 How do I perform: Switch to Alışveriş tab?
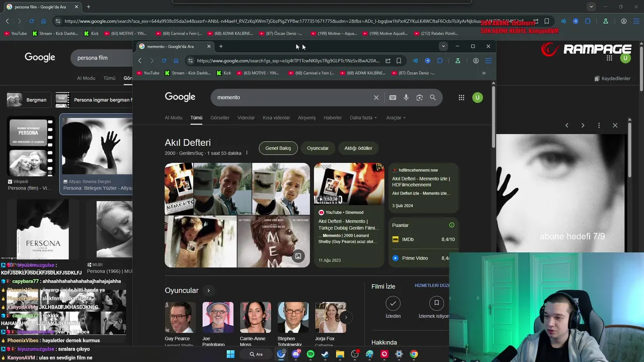coord(307,118)
